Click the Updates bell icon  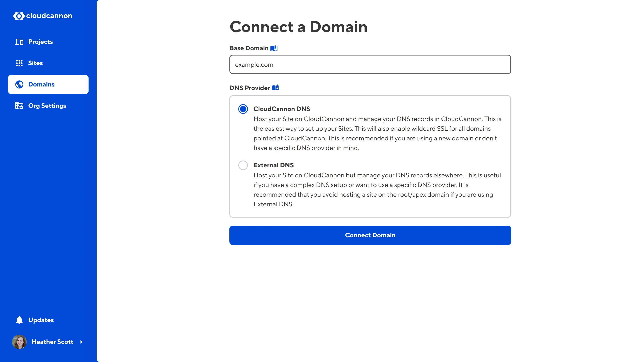point(19,320)
